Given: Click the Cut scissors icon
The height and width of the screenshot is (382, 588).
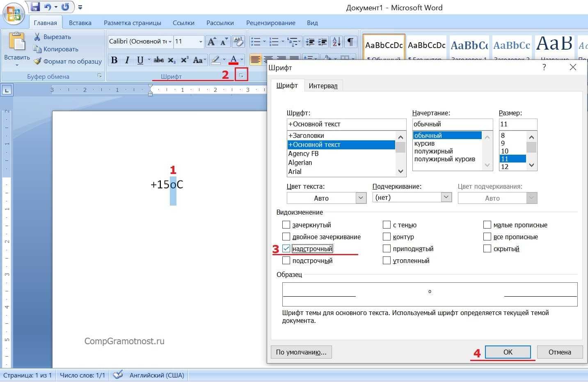Looking at the screenshot, I should (37, 37).
